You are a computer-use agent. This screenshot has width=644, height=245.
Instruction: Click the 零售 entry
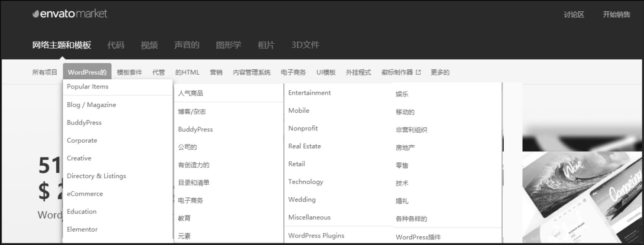pyautogui.click(x=402, y=166)
